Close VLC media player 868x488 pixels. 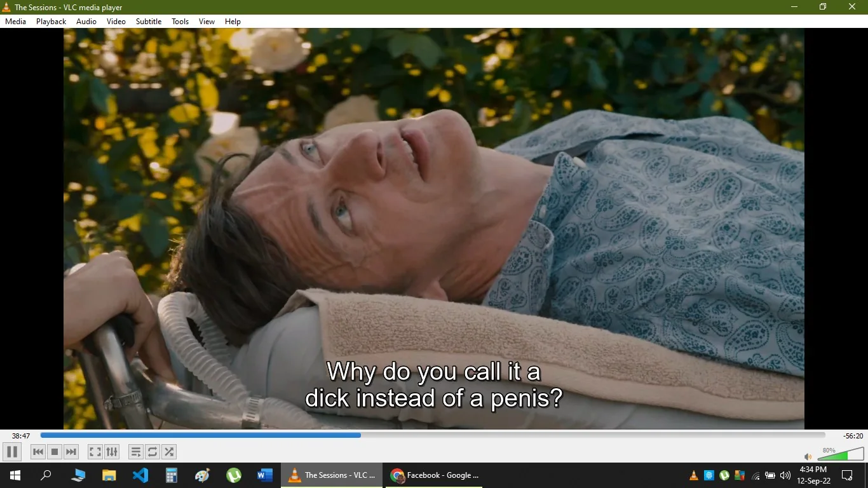[x=852, y=7]
